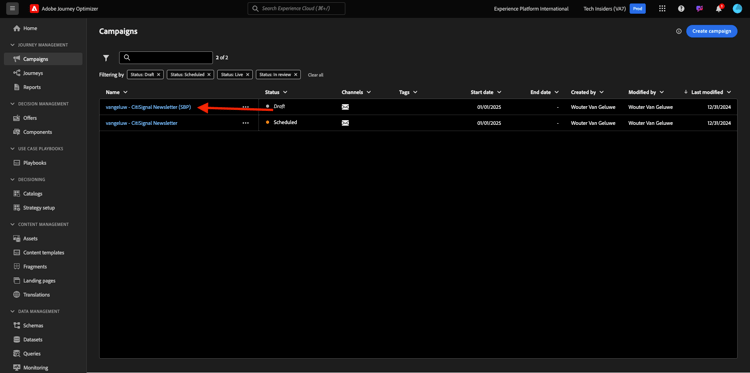The image size is (750, 373).
Task: Click the Search Experience Cloud box
Action: (296, 9)
